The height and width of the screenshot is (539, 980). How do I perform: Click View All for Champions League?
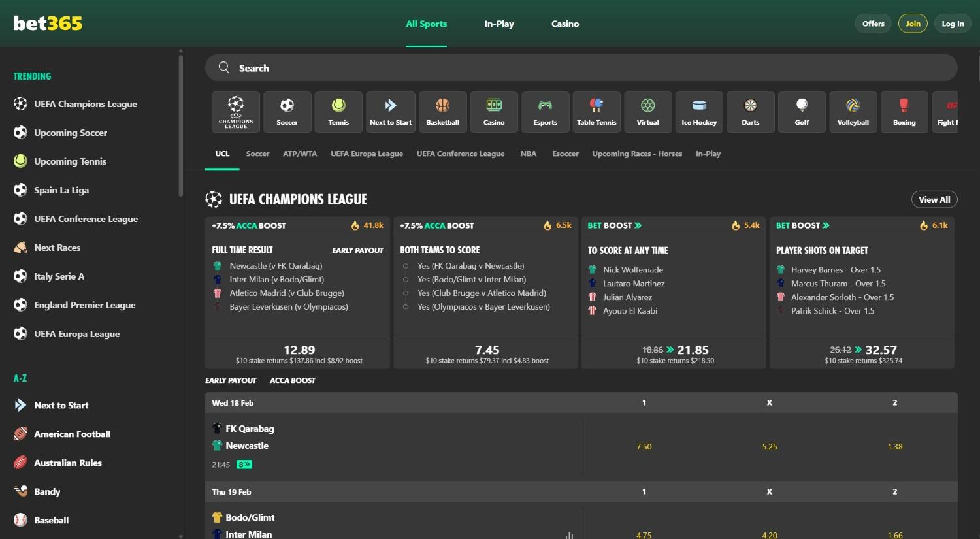pyautogui.click(x=934, y=199)
